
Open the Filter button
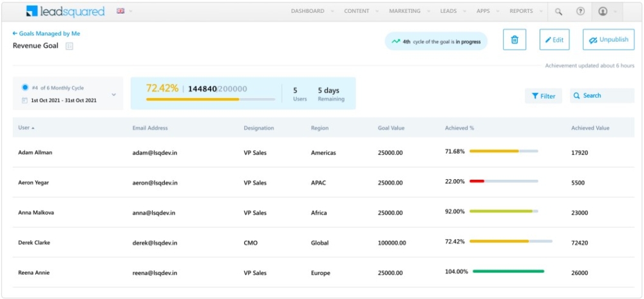point(544,96)
